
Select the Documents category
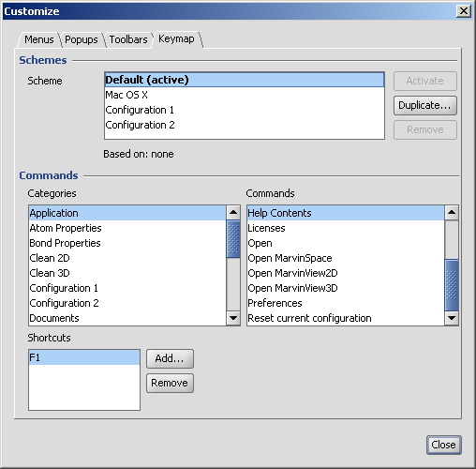(x=127, y=318)
